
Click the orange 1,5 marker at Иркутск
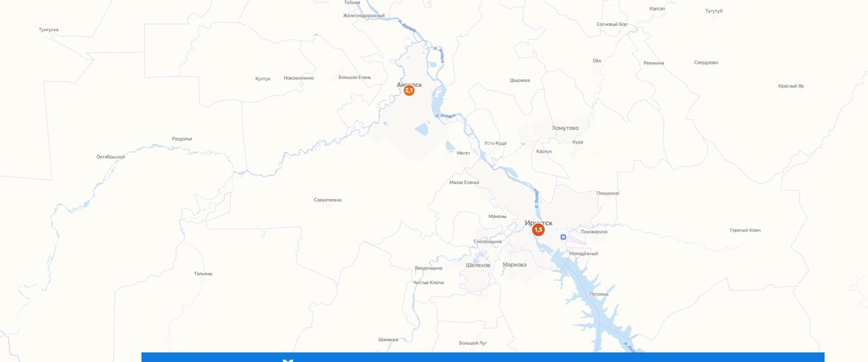pyautogui.click(x=538, y=230)
